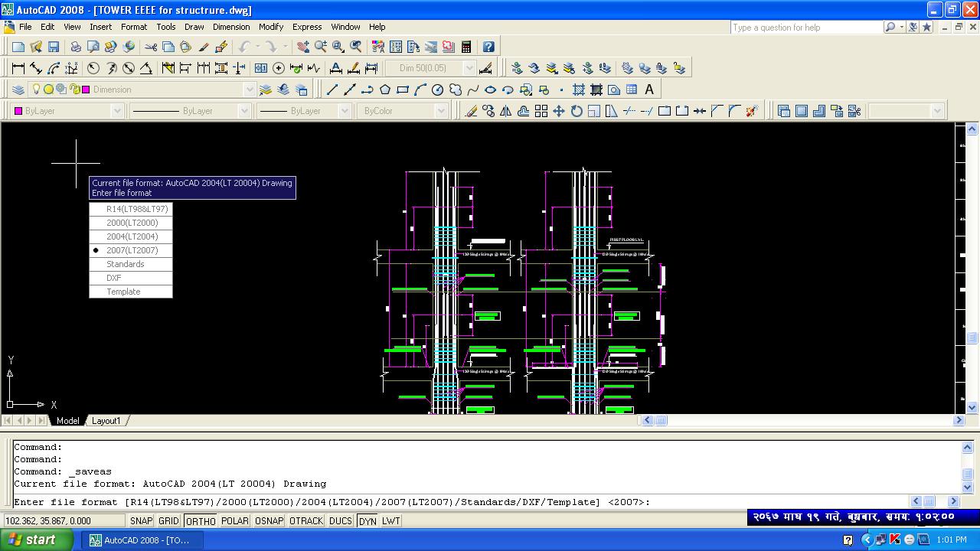980x551 pixels.
Task: Select the Linear dimension tool
Action: click(18, 68)
